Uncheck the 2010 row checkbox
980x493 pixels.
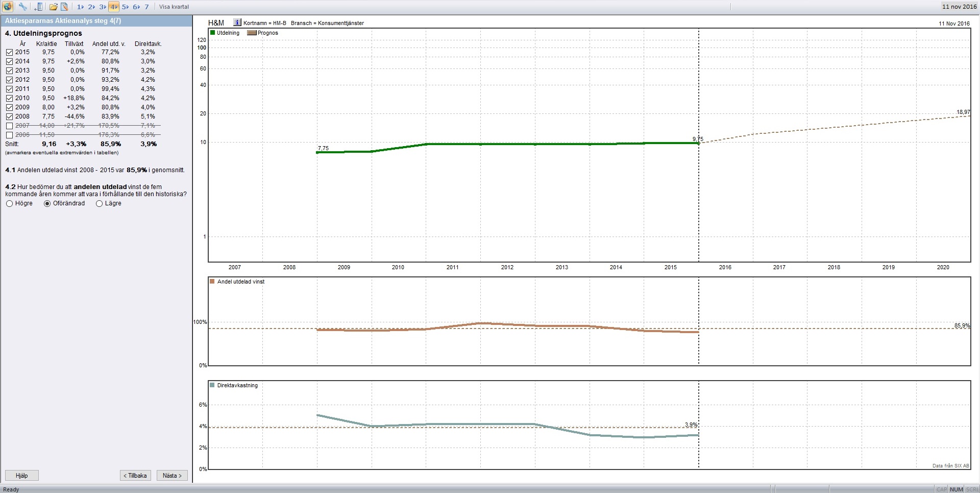[x=9, y=98]
